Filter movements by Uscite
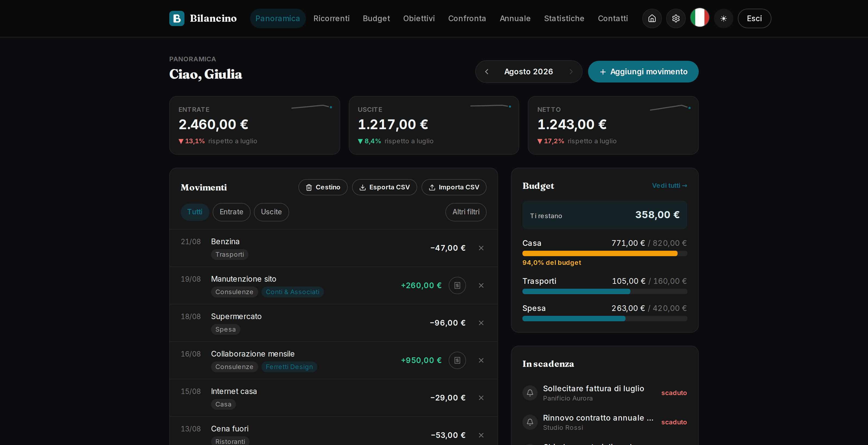Viewport: 868px width, 445px height. (271, 212)
